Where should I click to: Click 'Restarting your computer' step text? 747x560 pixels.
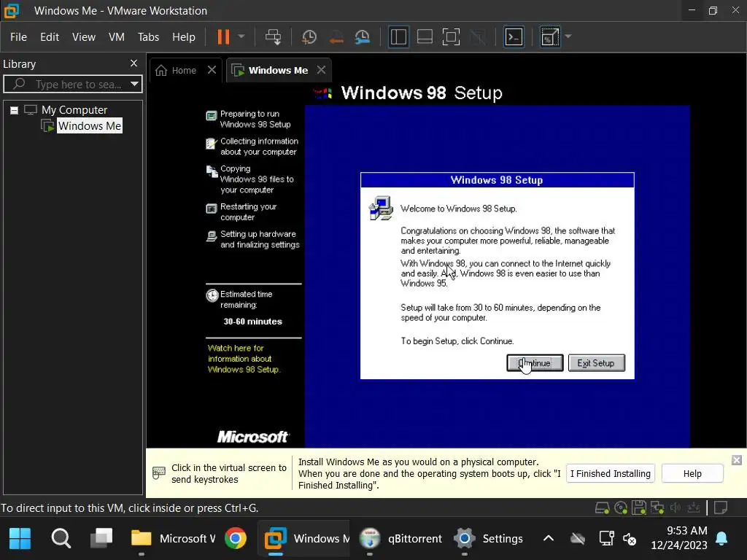click(x=248, y=212)
